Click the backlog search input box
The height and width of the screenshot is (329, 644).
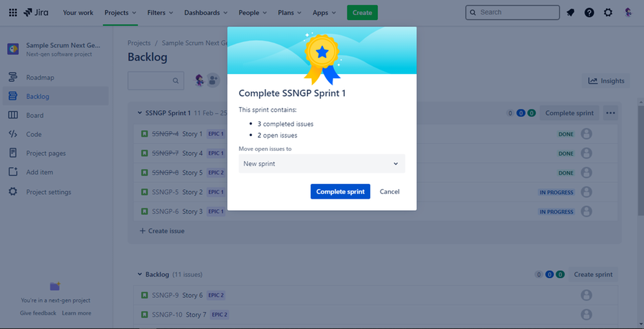tap(155, 81)
